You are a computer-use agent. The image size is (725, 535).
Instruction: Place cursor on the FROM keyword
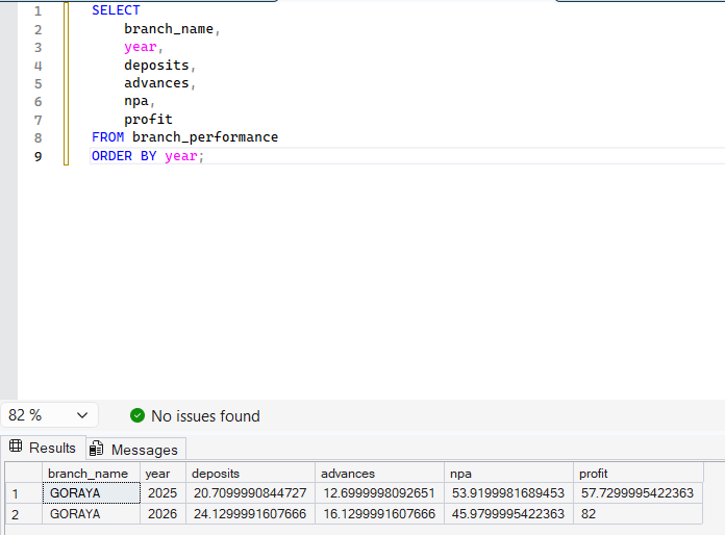(108, 137)
